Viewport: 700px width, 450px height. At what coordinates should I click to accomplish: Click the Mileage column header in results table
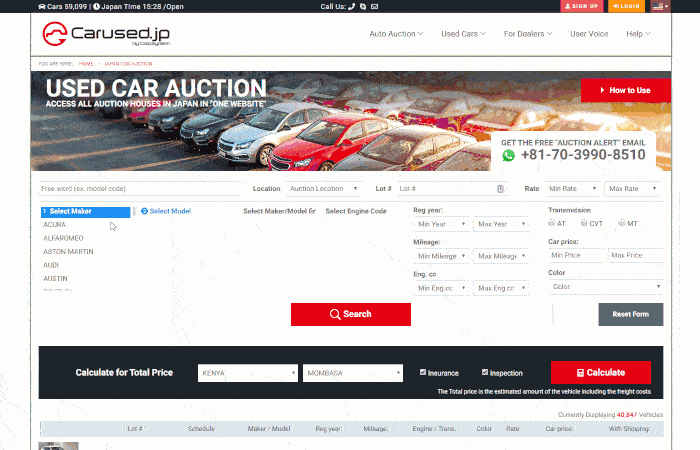[376, 429]
